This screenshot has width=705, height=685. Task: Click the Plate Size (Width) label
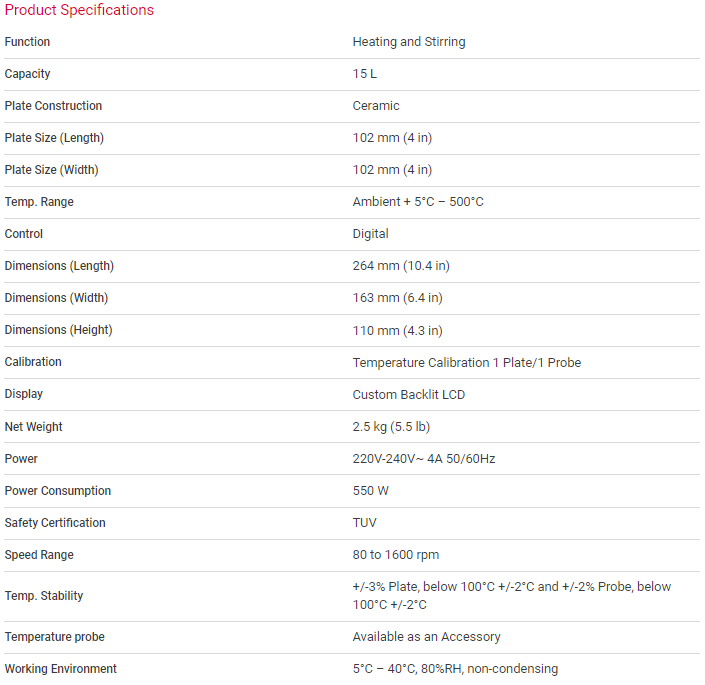(x=52, y=170)
